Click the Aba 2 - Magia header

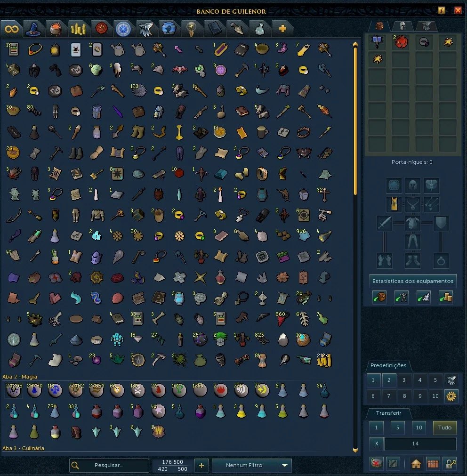coord(20,377)
